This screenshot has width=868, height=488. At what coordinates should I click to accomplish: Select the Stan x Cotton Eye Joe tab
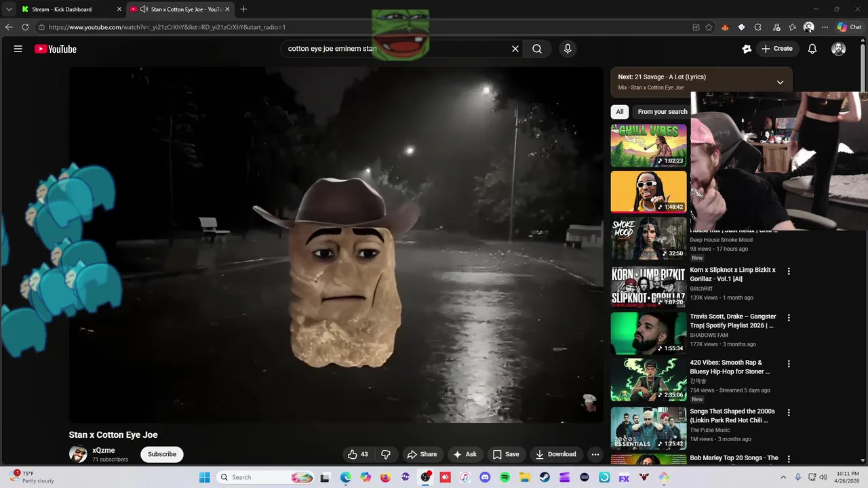[x=180, y=9]
